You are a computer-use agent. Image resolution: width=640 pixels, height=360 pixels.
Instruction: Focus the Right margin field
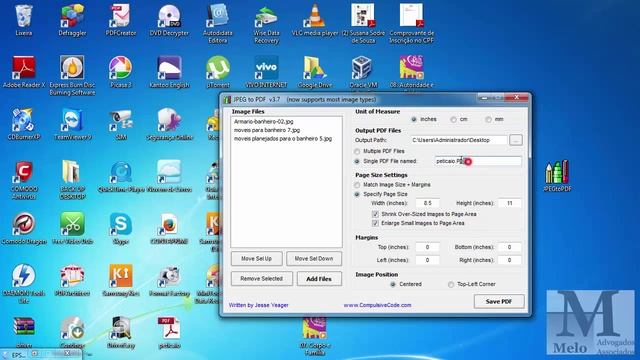[509, 260]
